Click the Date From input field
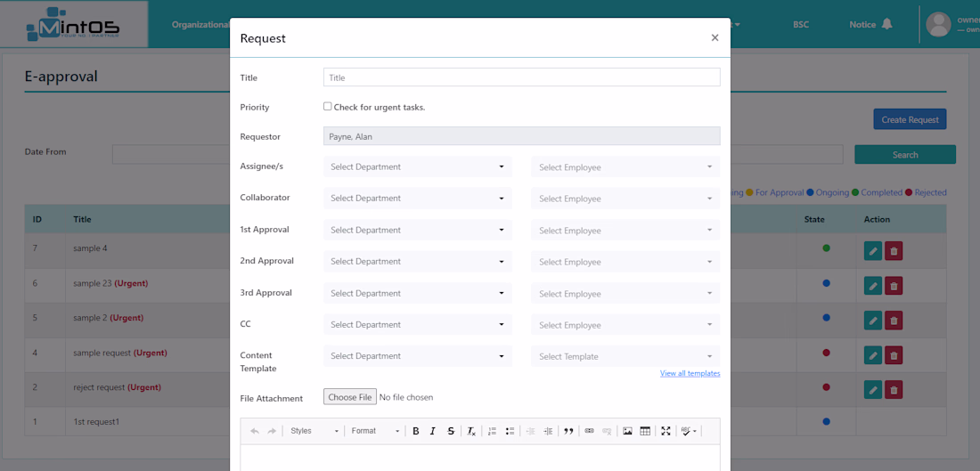The width and height of the screenshot is (980, 471). point(171,154)
